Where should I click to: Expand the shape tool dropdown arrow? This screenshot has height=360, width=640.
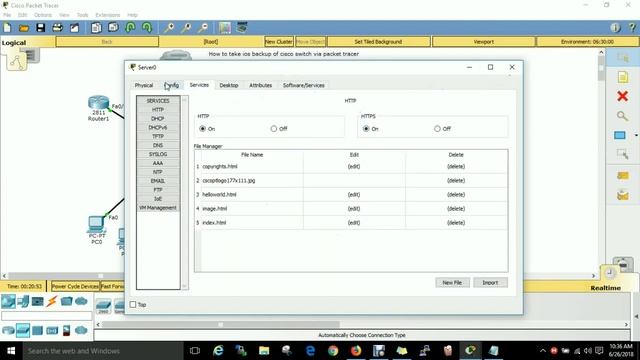pos(636,135)
